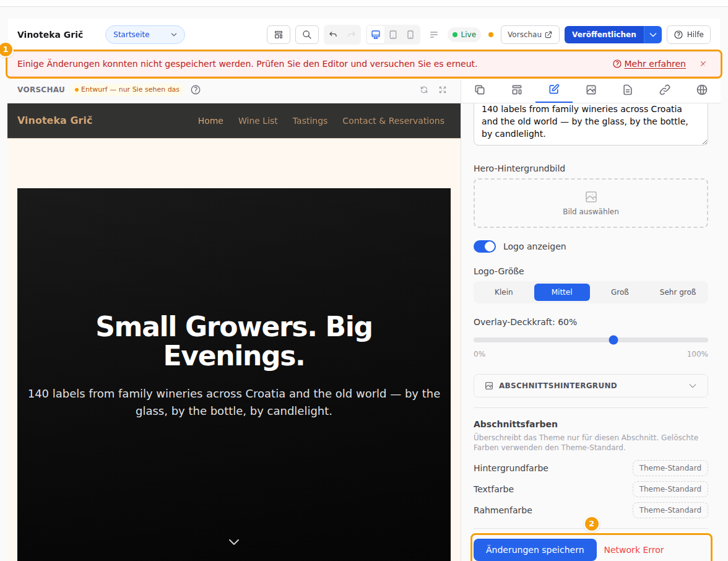Select logo size Groß
Viewport: 728px width, 561px height.
tap(620, 292)
